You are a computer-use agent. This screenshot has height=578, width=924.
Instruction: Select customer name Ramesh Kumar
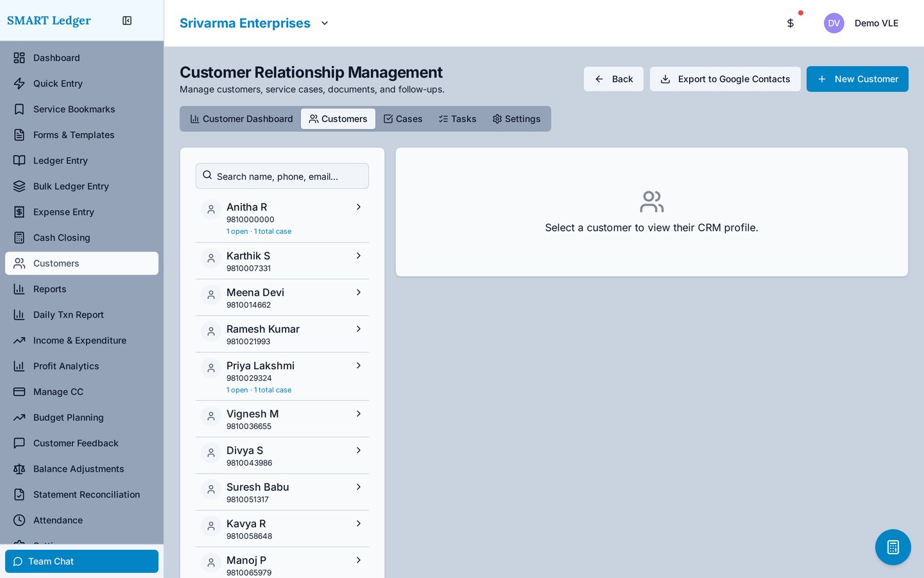click(x=263, y=329)
